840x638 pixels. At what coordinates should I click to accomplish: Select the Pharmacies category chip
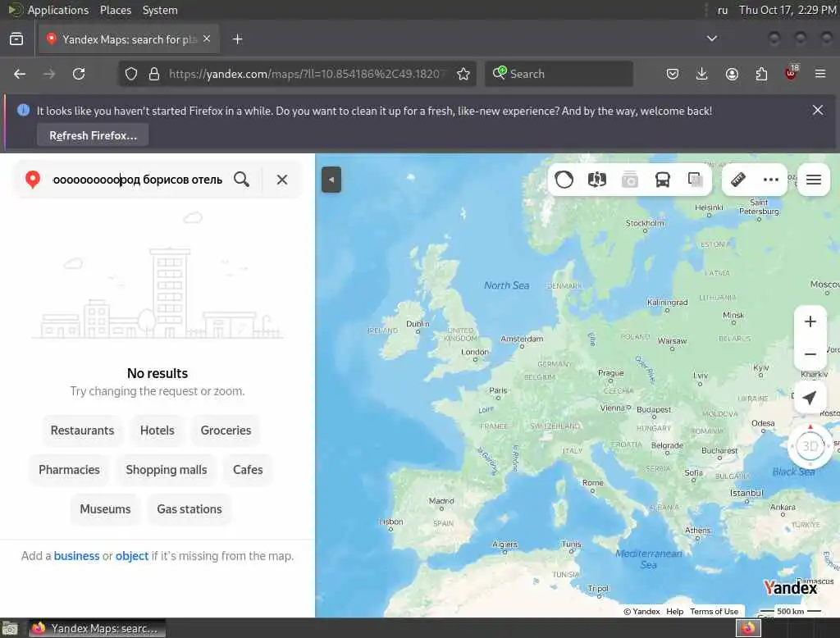point(69,470)
